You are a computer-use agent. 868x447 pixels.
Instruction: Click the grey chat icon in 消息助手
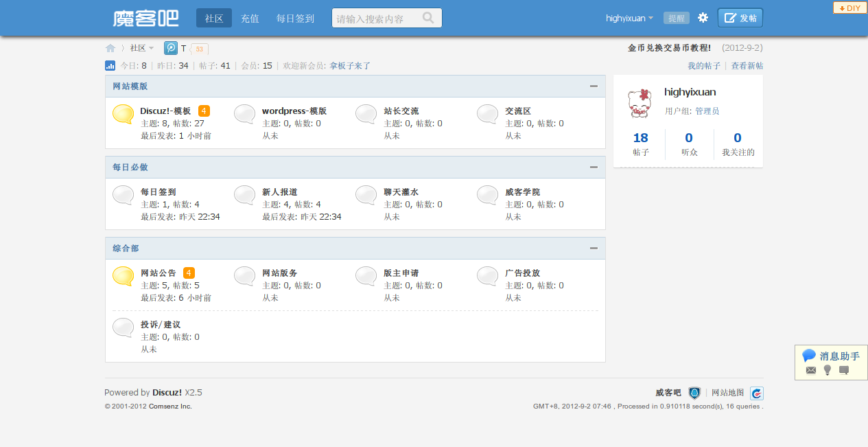coord(844,370)
